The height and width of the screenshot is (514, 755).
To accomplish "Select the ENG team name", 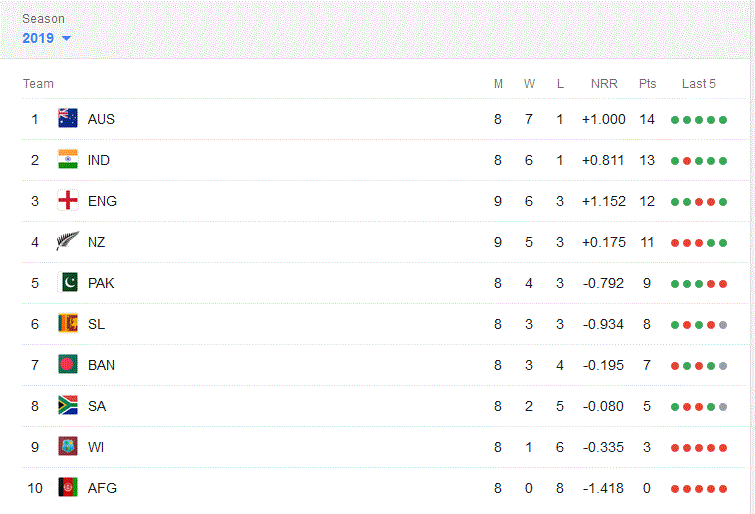I will point(102,201).
